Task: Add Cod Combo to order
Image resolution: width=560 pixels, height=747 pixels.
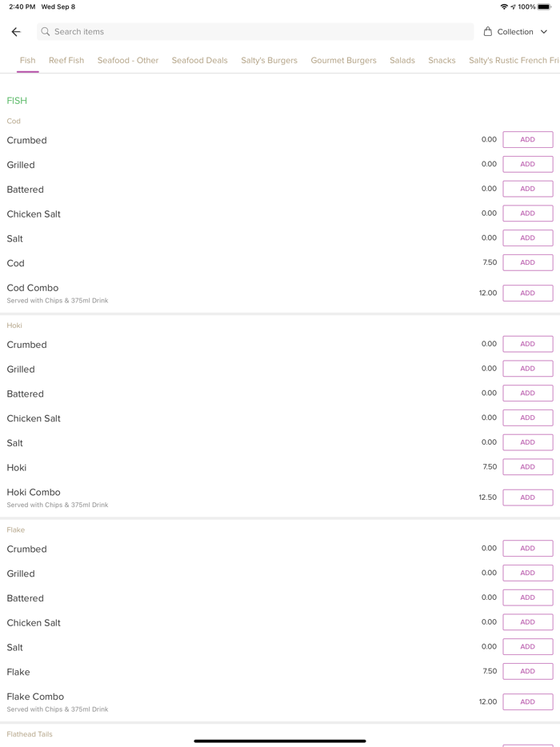Action: [527, 293]
